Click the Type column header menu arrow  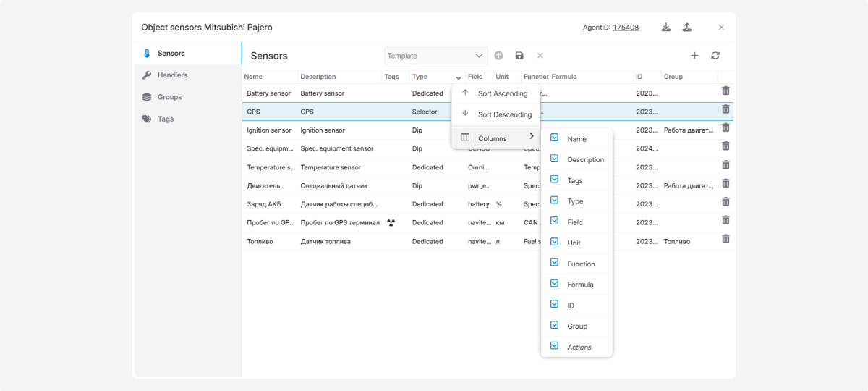458,77
